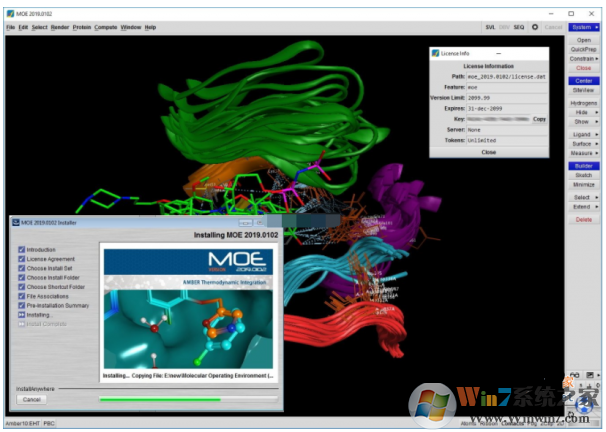Run QuickPrep from right panel
This screenshot has height=432, width=606.
584,49
